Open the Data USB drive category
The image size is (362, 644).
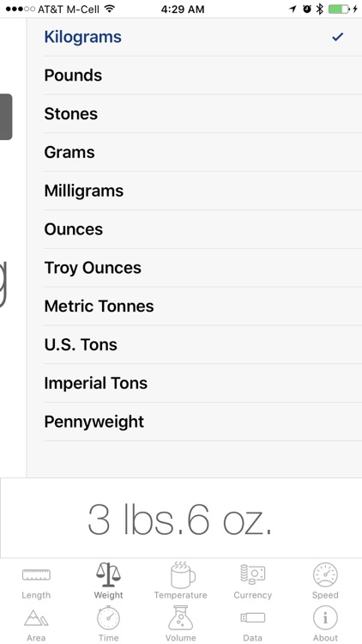pos(253,625)
